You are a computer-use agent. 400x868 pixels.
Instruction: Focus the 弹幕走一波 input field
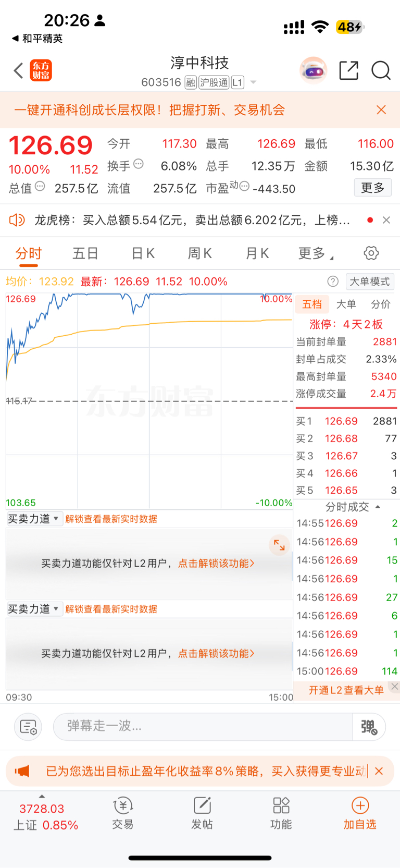pos(203,726)
